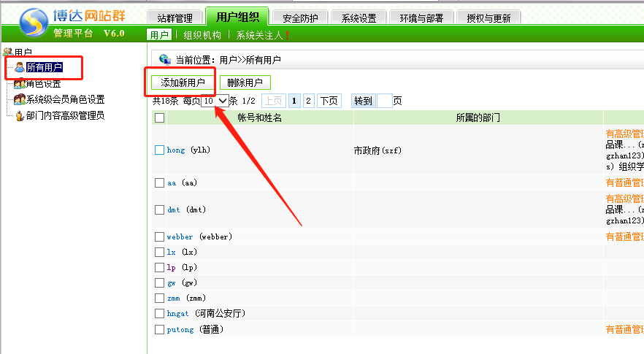The height and width of the screenshot is (354, 644).
Task: Switch to the 站群管理 tab
Action: pos(175,18)
